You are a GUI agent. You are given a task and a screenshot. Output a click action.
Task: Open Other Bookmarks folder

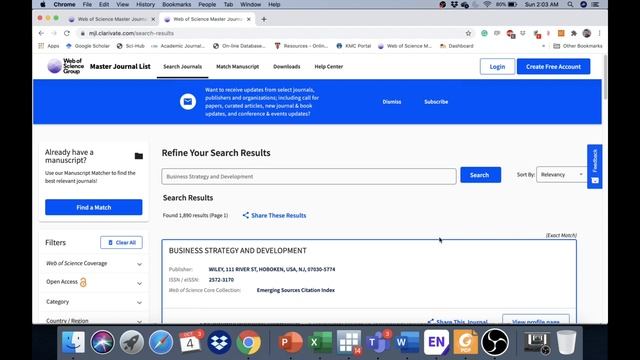578,46
